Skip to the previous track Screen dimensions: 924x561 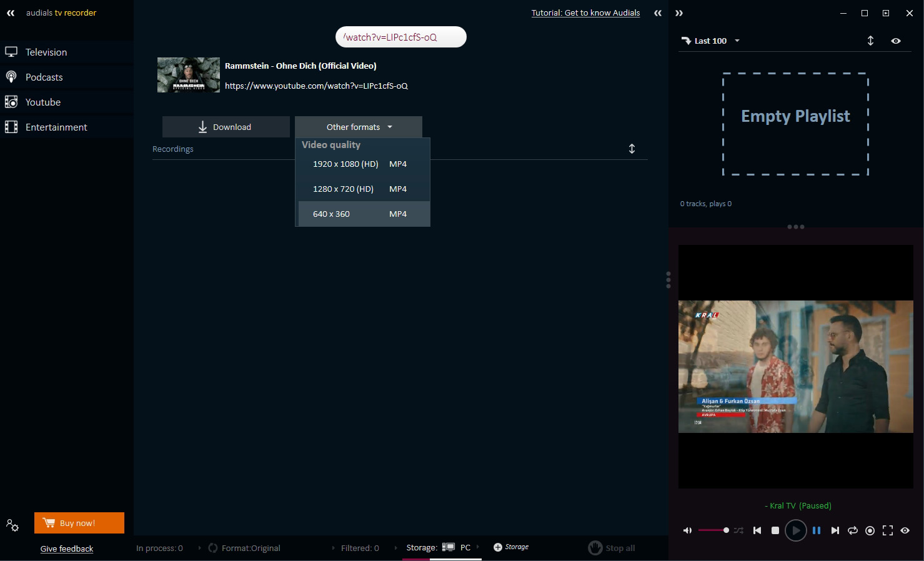tap(757, 530)
